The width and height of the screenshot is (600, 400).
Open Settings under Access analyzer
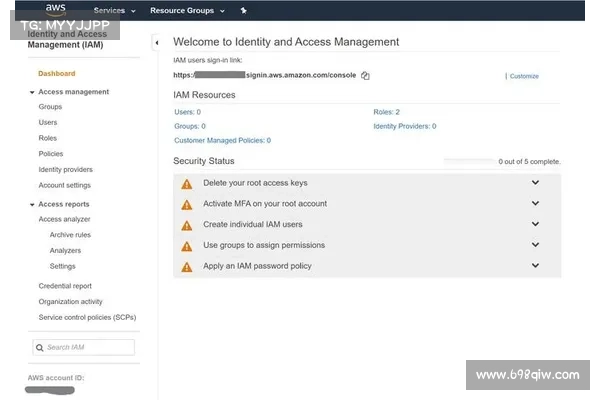pos(62,266)
